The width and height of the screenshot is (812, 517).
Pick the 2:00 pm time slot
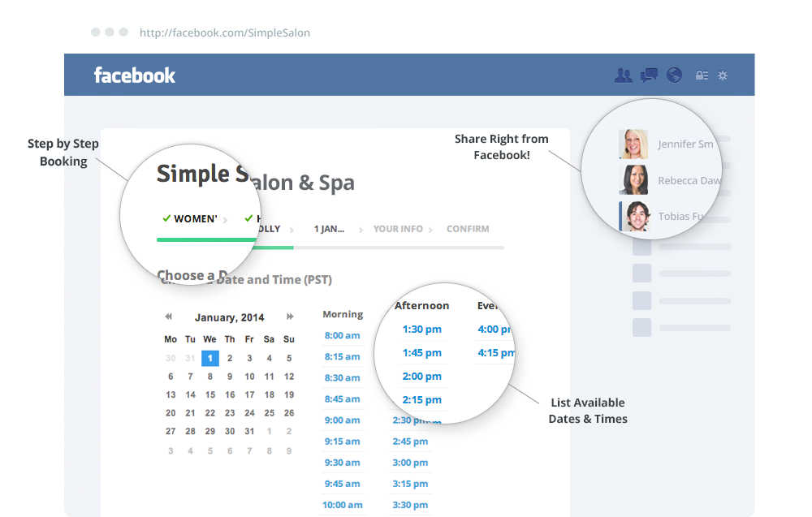422,377
